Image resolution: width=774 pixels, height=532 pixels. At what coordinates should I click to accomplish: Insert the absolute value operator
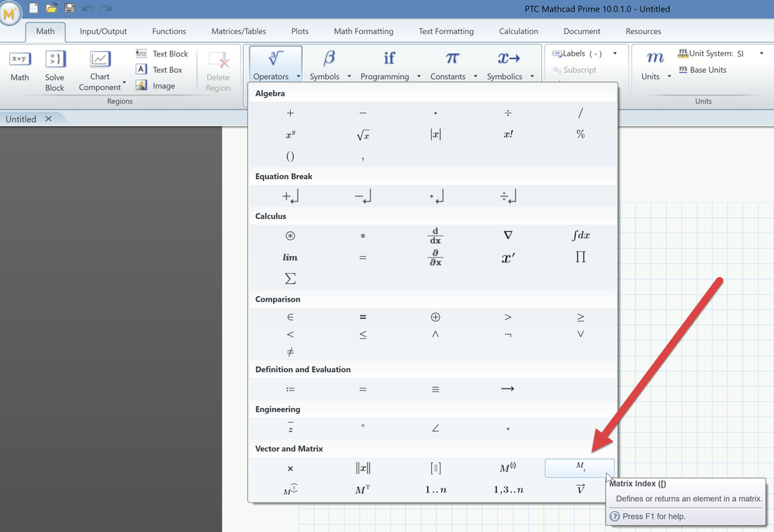pos(435,134)
